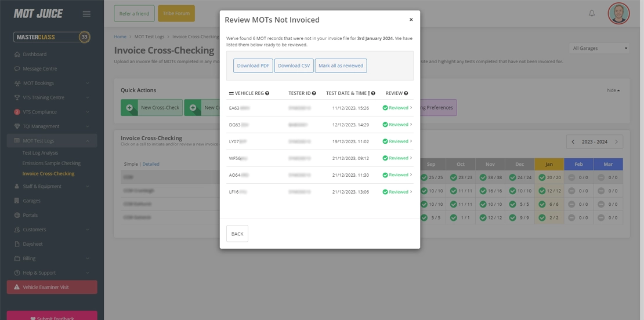Expand the Help & Support menu
The width and height of the screenshot is (644, 320).
[x=52, y=273]
